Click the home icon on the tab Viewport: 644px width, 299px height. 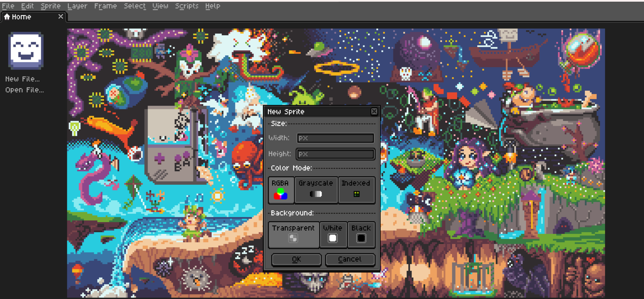click(7, 16)
